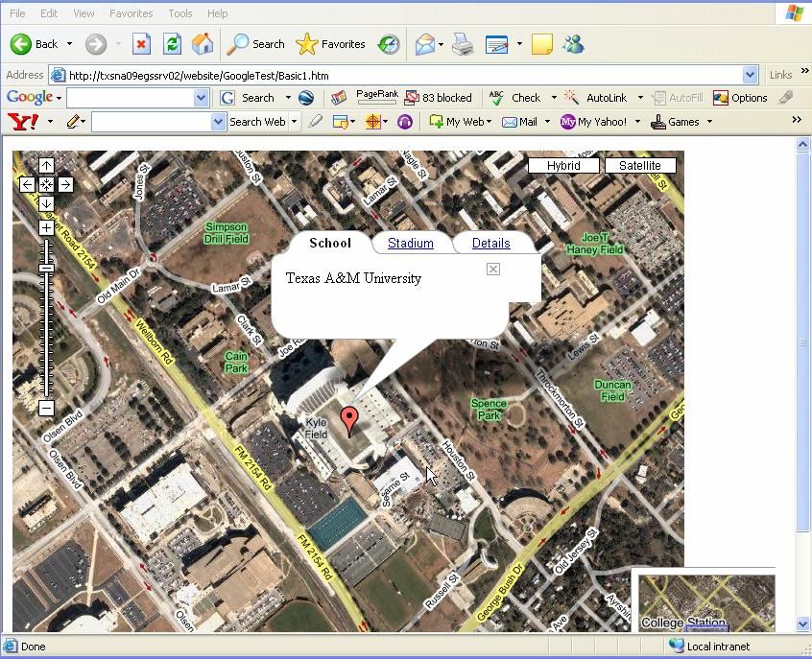Open the yellow Discuss note icon

click(542, 44)
